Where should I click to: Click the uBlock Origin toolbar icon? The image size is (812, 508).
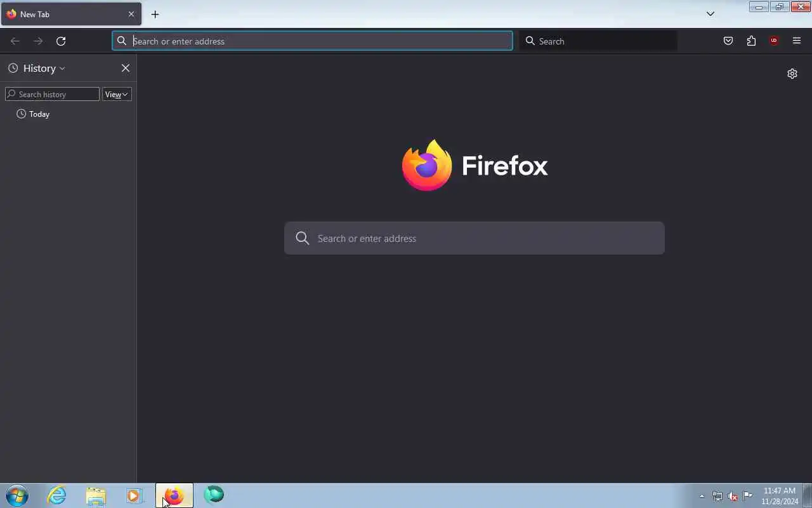[774, 41]
